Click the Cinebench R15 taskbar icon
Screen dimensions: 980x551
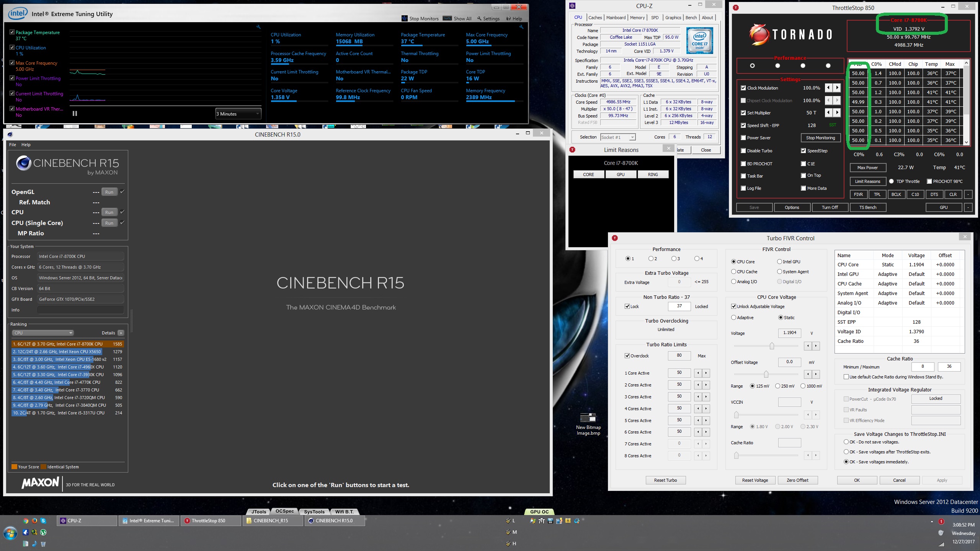click(335, 520)
